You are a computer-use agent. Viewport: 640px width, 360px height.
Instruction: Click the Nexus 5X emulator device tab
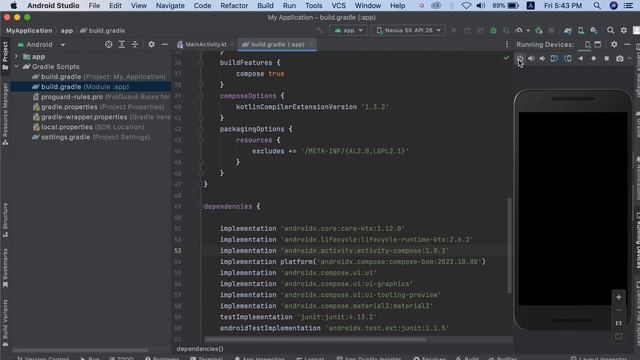coord(587,44)
